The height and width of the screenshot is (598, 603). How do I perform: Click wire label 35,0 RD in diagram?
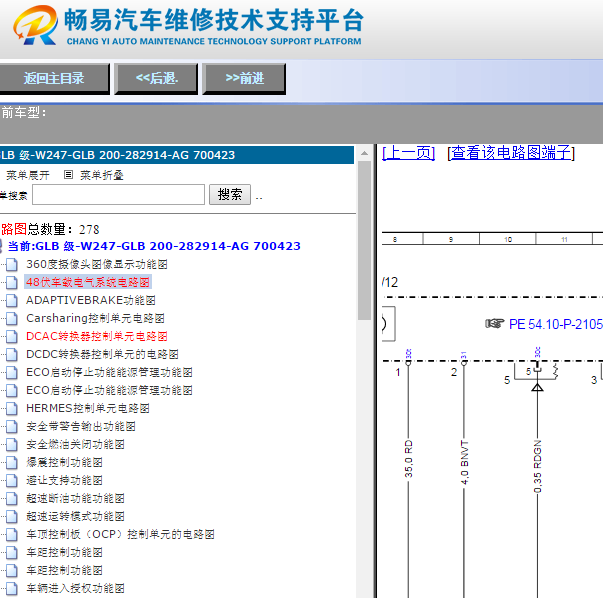click(408, 459)
